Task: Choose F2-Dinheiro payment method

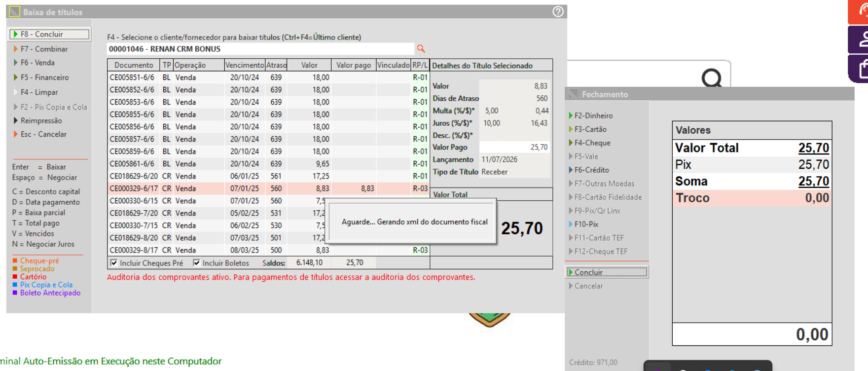Action: [x=593, y=115]
